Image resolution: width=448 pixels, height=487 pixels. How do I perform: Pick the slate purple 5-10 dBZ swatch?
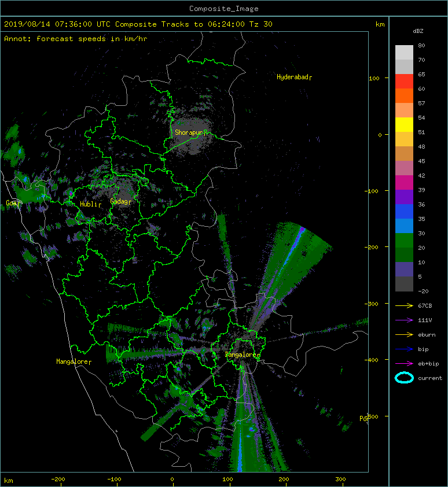pos(404,269)
